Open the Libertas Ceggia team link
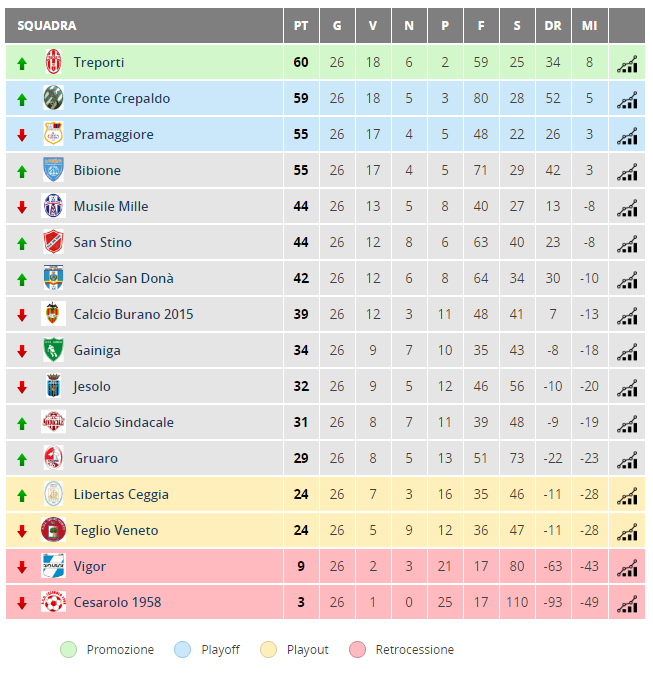 121,494
